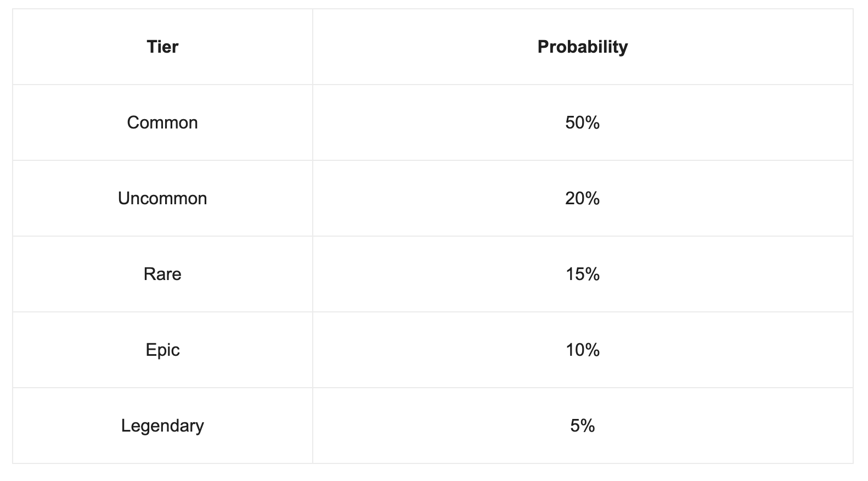
Task: Click the 20% probability cell
Action: pyautogui.click(x=582, y=198)
